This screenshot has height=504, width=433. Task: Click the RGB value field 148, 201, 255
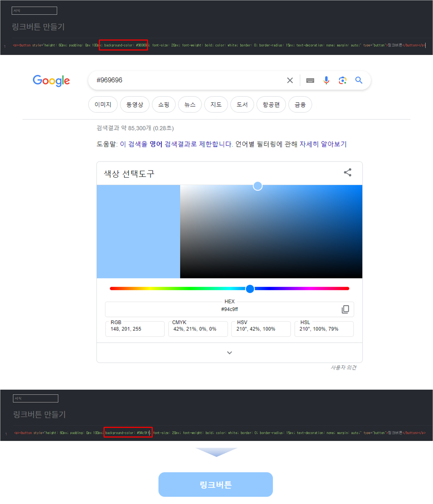135,329
